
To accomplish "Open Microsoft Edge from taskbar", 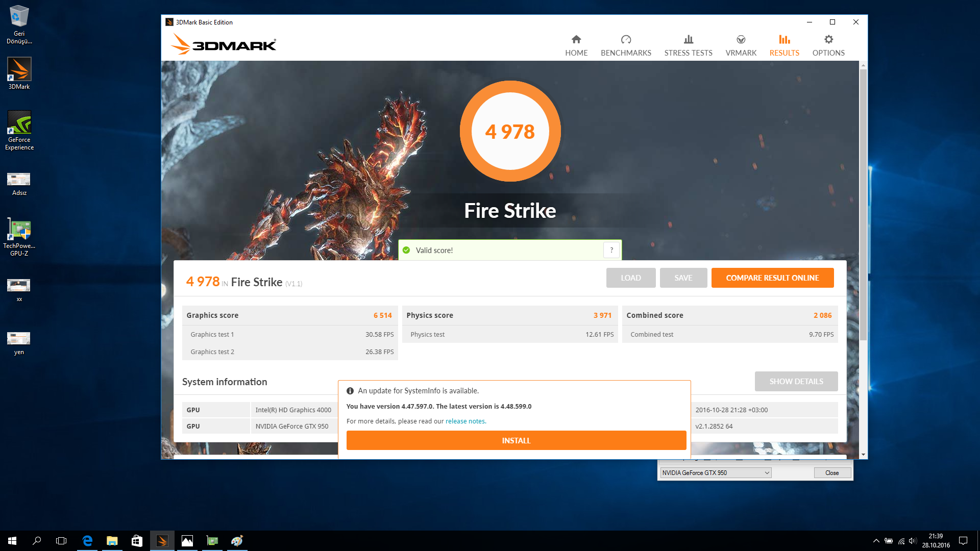I will (x=87, y=541).
